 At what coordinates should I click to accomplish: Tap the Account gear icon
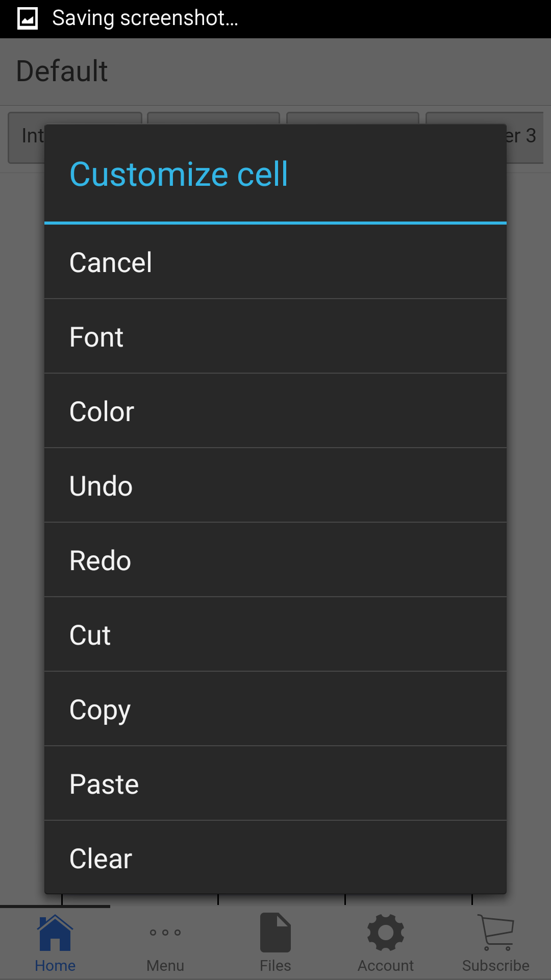pos(386,933)
